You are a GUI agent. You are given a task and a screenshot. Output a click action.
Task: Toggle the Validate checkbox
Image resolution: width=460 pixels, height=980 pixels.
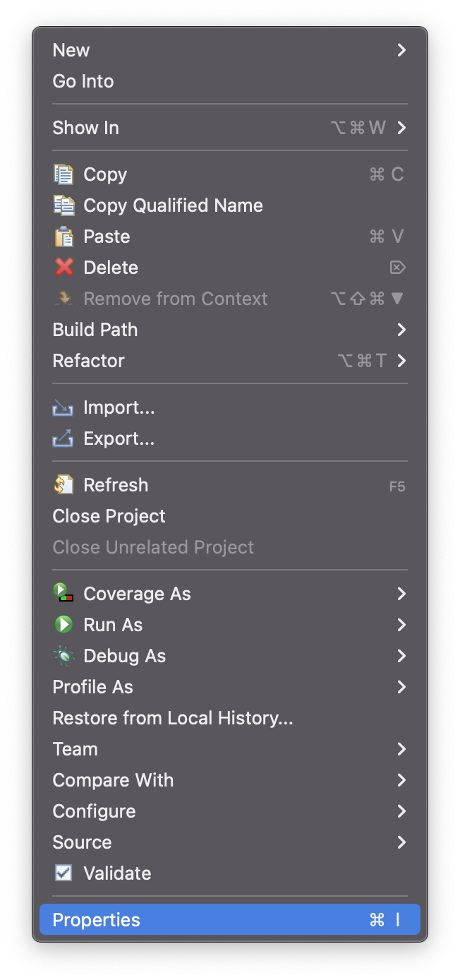pyautogui.click(x=63, y=873)
